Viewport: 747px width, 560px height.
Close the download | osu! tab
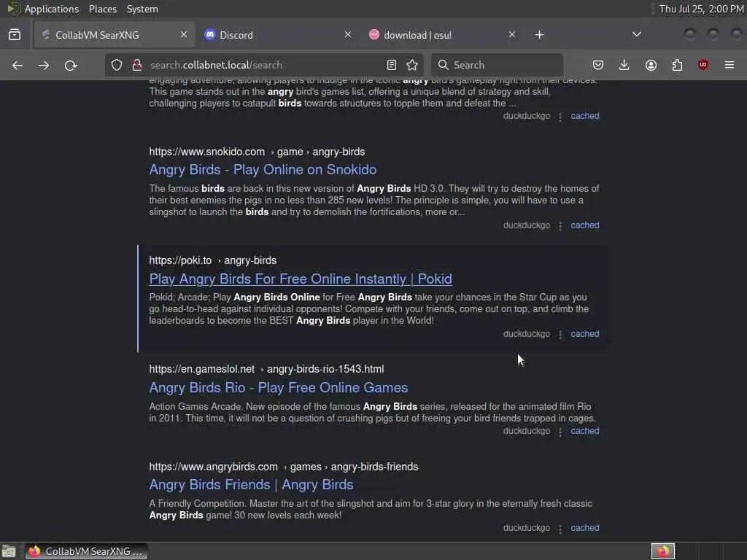[x=511, y=35]
